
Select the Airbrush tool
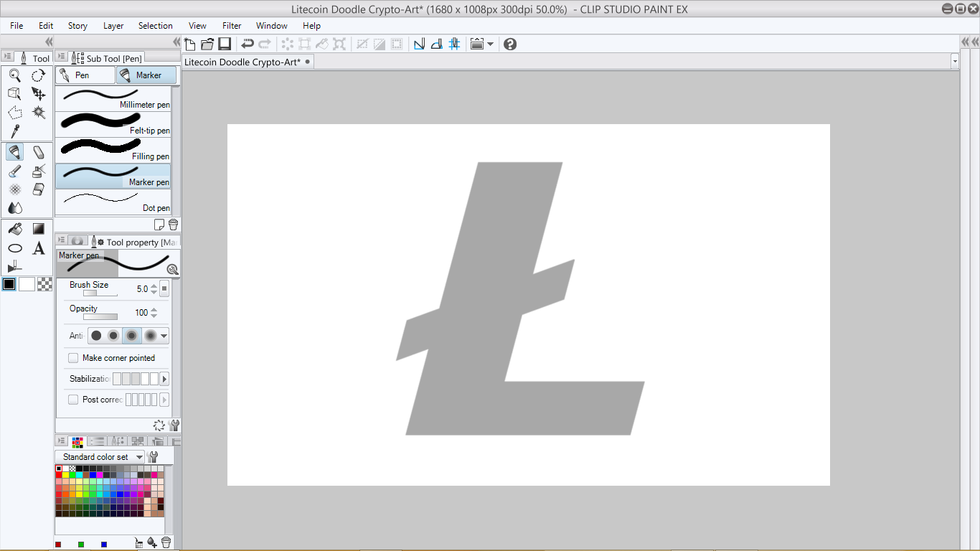[39, 171]
